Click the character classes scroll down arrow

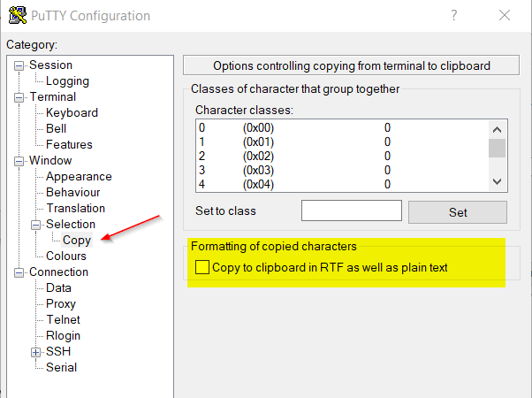pyautogui.click(x=497, y=181)
